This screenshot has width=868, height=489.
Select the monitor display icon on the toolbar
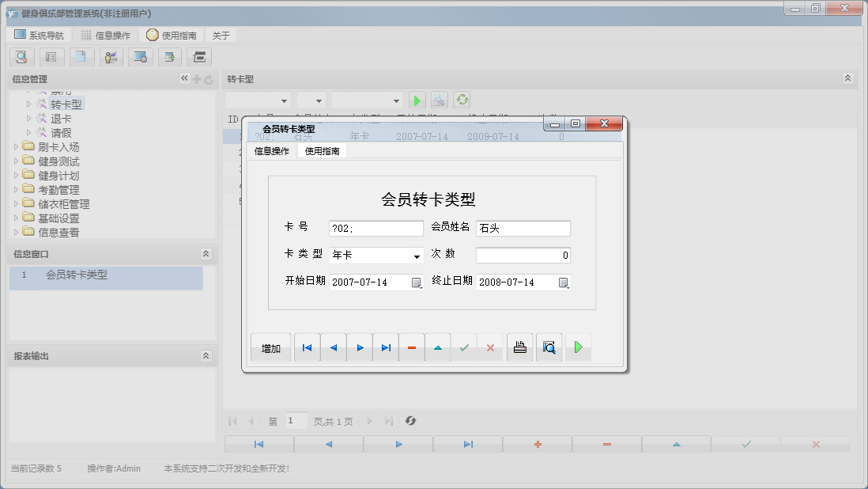point(141,57)
